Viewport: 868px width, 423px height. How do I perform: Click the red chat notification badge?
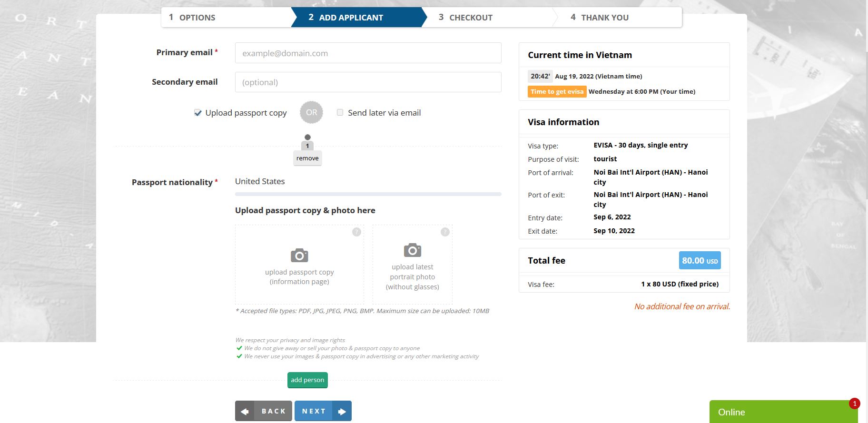tap(854, 403)
